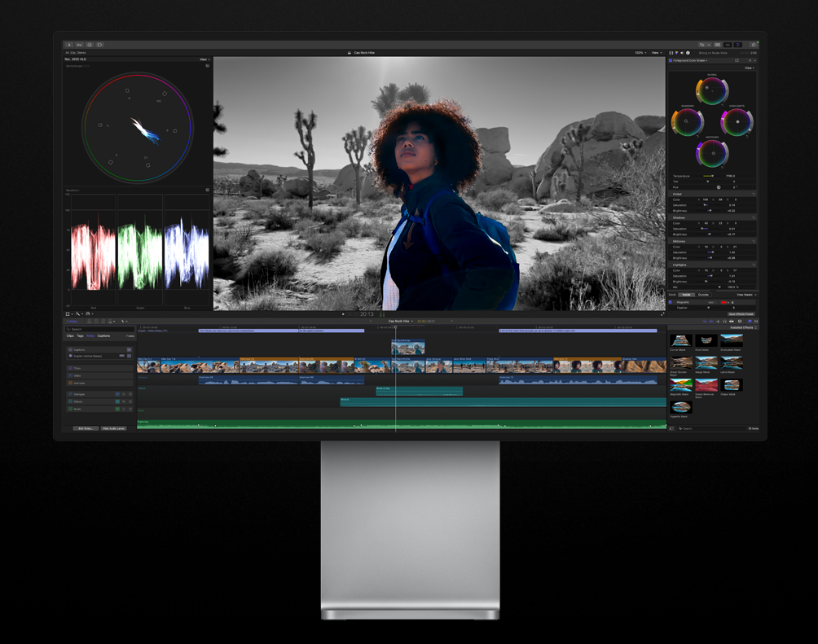
Task: Open the Transform tool icon below viewer
Action: (x=68, y=314)
